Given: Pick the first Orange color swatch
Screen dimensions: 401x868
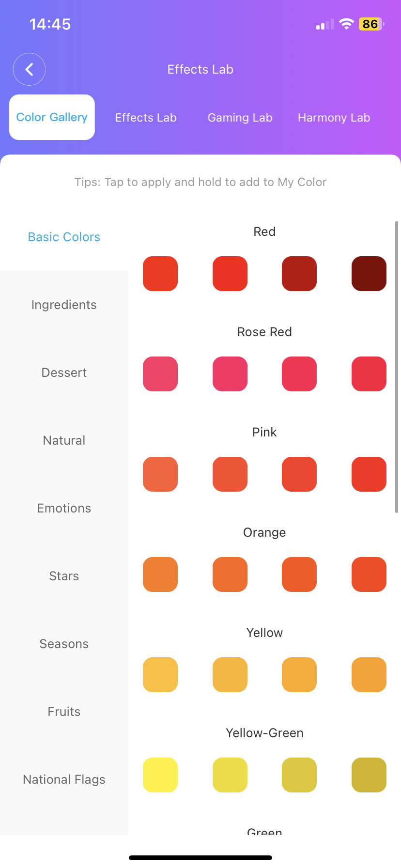Looking at the screenshot, I should pyautogui.click(x=160, y=574).
